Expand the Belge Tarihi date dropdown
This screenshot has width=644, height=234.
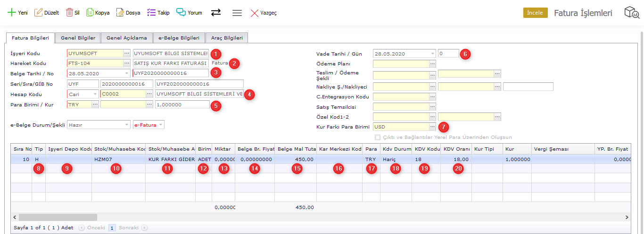(x=126, y=73)
